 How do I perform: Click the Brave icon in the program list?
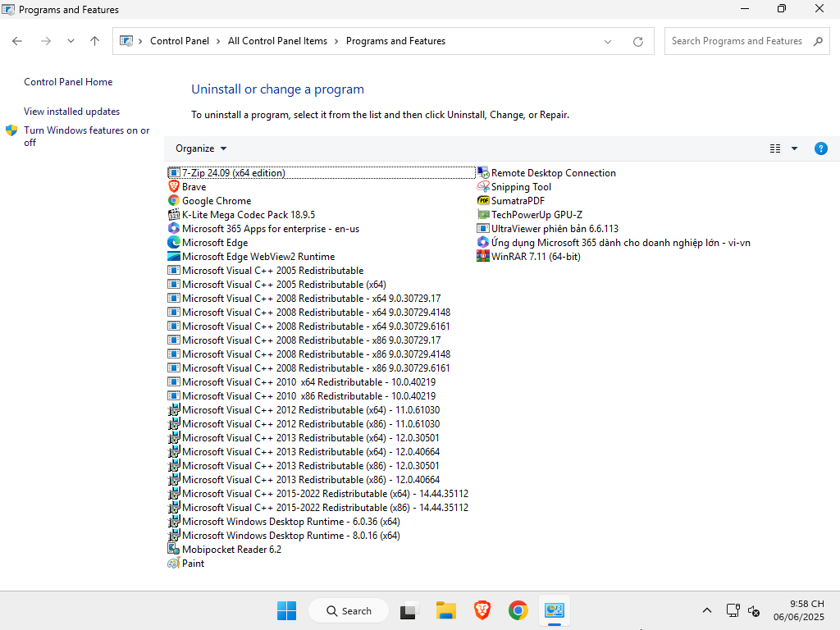[173, 187]
